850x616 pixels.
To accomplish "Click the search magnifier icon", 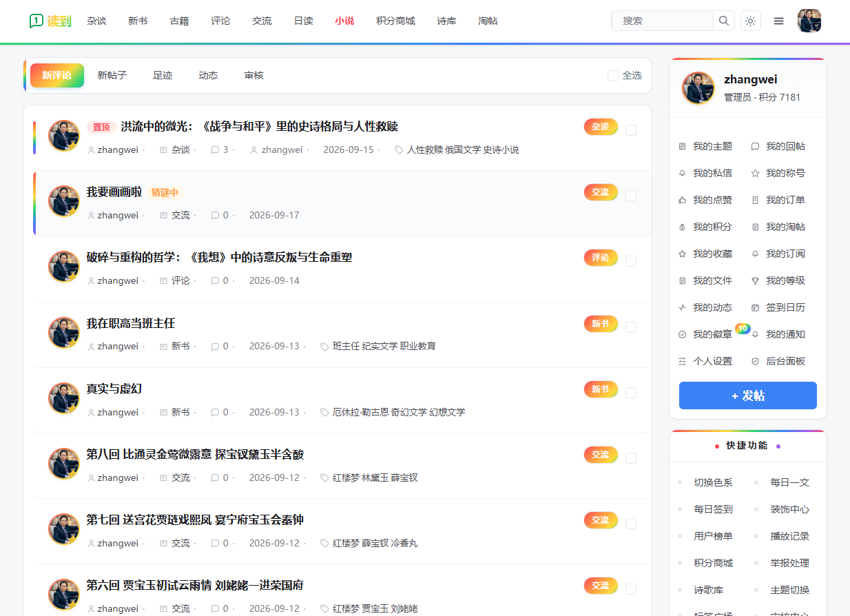I will (723, 21).
